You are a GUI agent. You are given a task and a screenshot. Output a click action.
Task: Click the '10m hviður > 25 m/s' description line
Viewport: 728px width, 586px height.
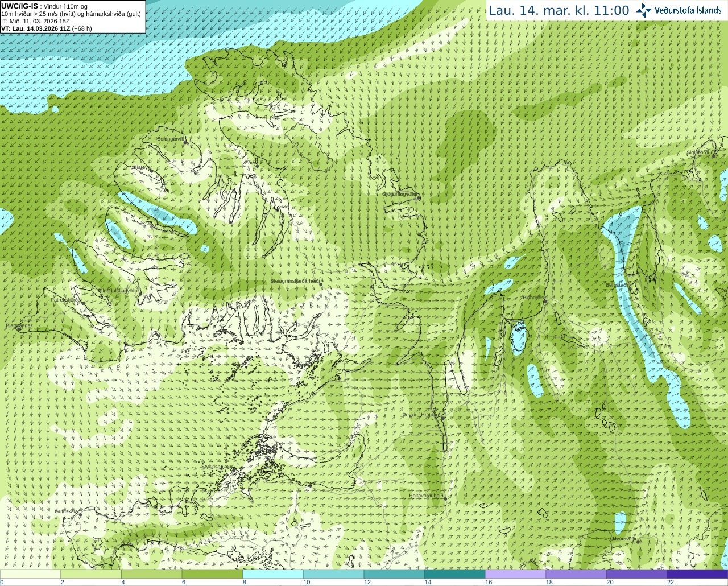click(x=71, y=14)
